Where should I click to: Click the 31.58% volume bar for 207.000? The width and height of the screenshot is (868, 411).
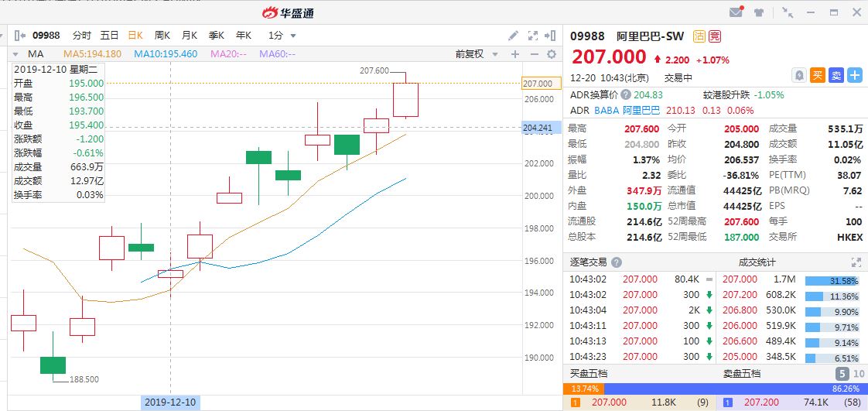point(832,281)
